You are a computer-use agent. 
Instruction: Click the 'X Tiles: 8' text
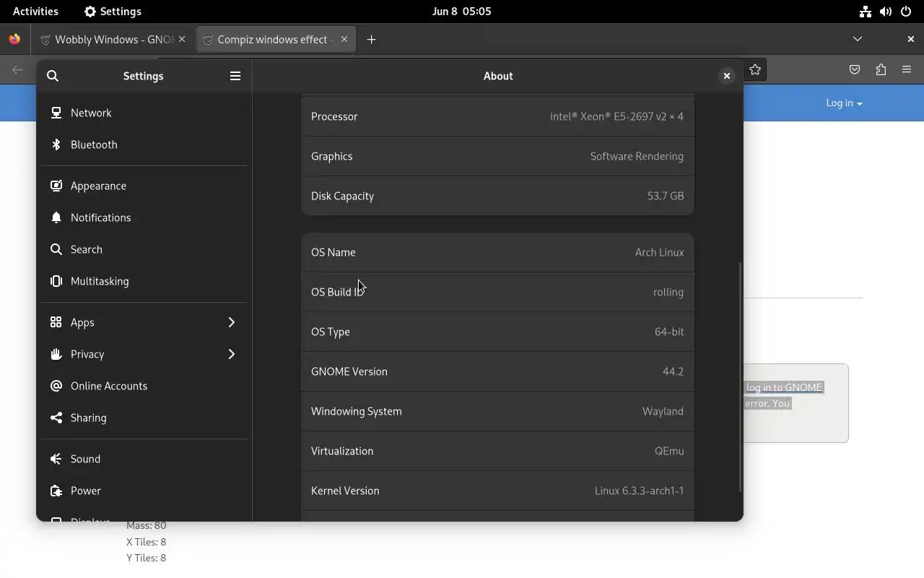coord(147,542)
